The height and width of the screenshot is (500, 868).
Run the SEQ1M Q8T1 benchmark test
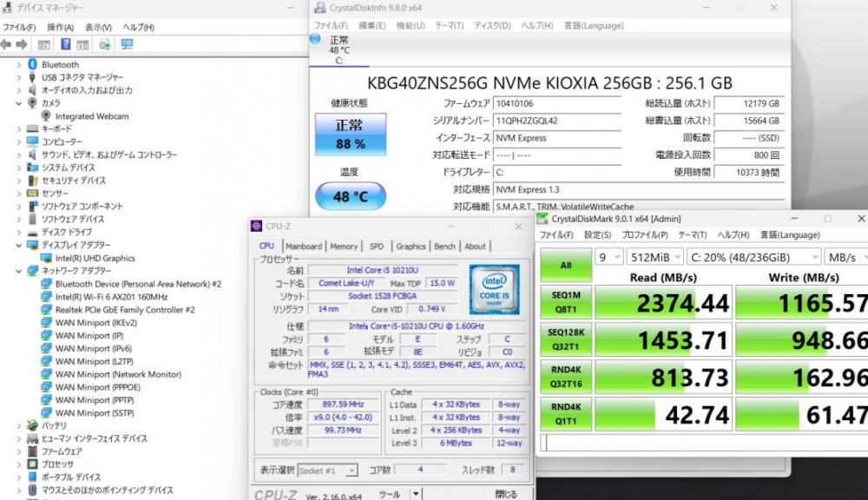pos(564,303)
